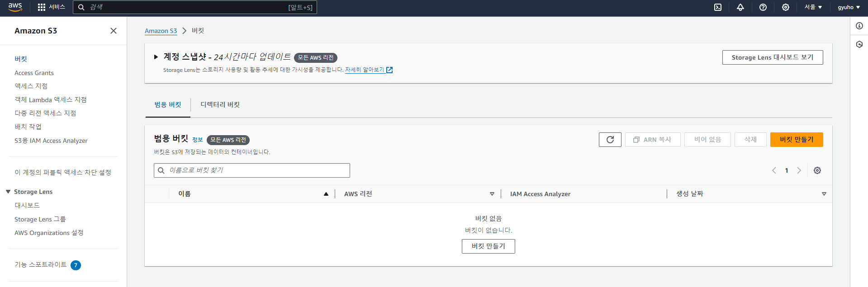The height and width of the screenshot is (287, 868).
Task: Open 배치 작업 in side navigation
Action: coord(28,127)
